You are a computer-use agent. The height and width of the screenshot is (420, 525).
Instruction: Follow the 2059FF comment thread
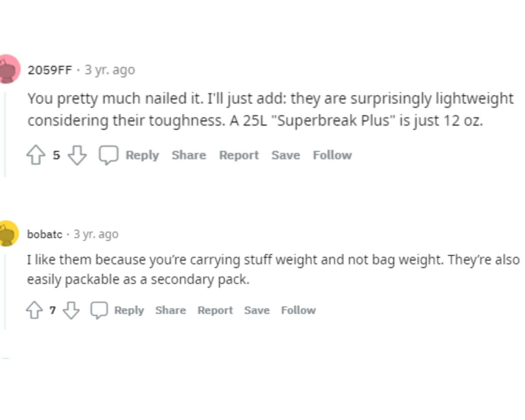click(x=332, y=155)
